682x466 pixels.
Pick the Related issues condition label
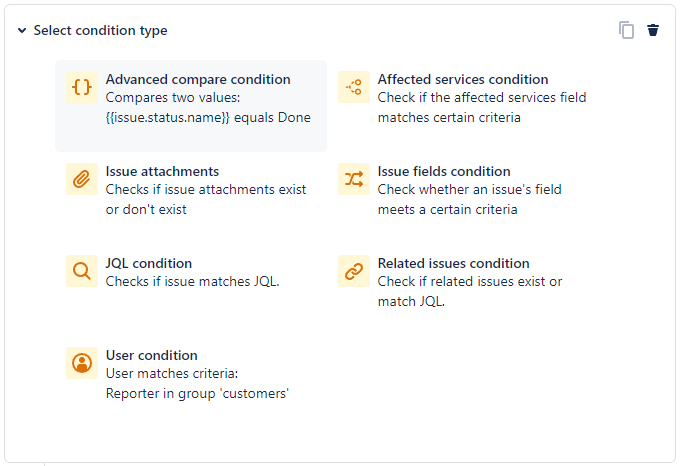(x=453, y=263)
